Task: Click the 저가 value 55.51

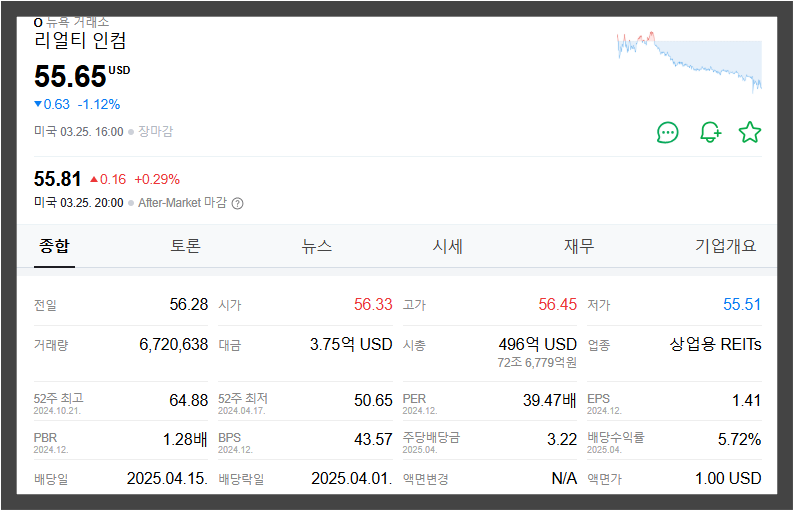Action: (742, 304)
